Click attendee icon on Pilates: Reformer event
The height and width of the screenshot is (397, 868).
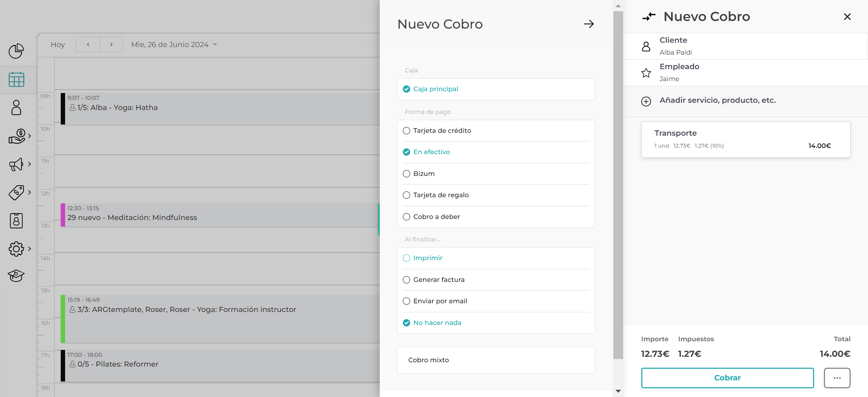pyautogui.click(x=72, y=364)
